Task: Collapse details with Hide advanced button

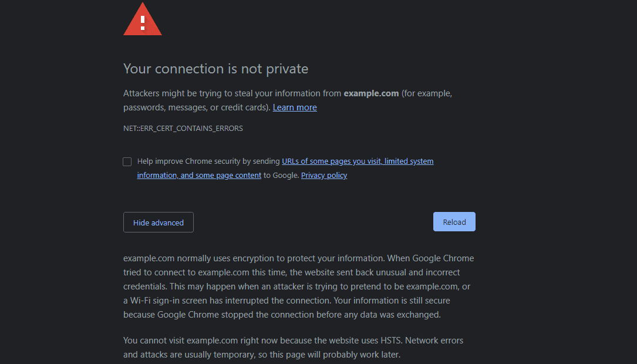Action: coord(159,223)
